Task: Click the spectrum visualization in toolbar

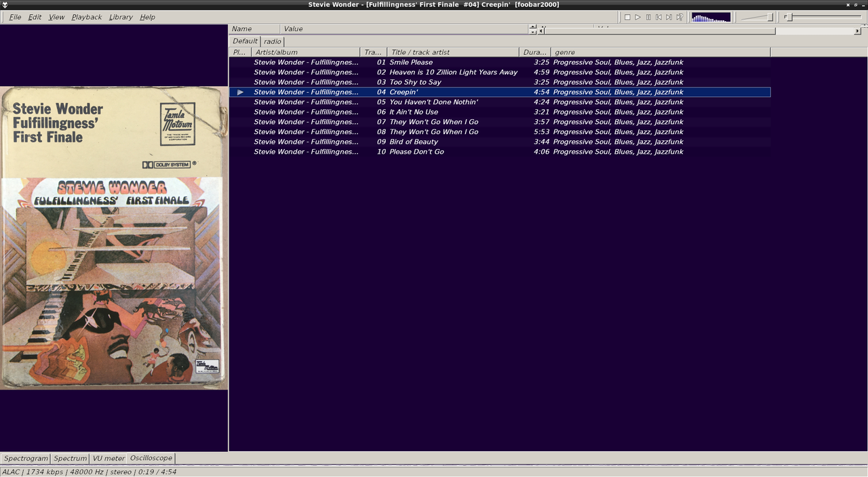Action: [x=711, y=17]
